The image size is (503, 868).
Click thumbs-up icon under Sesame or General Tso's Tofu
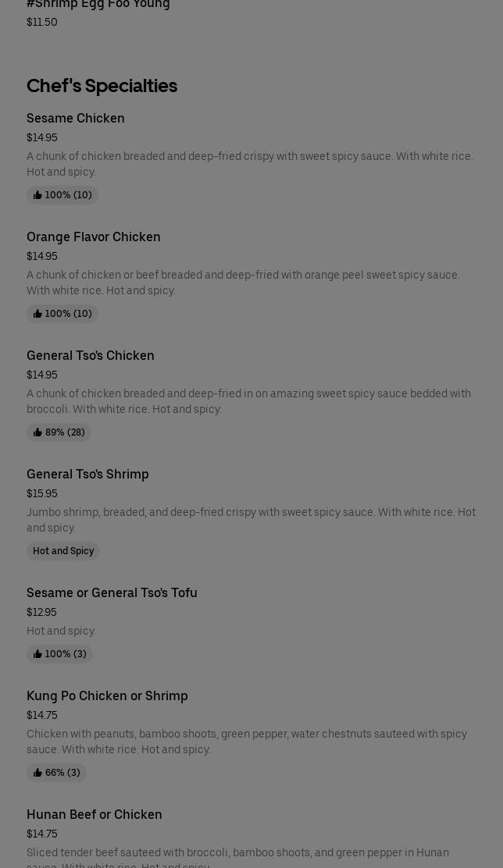(37, 654)
